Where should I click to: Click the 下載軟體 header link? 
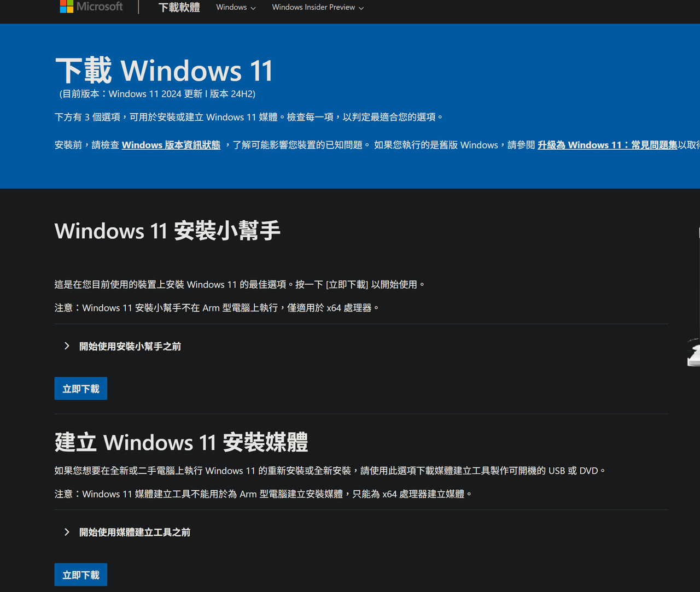tap(179, 7)
